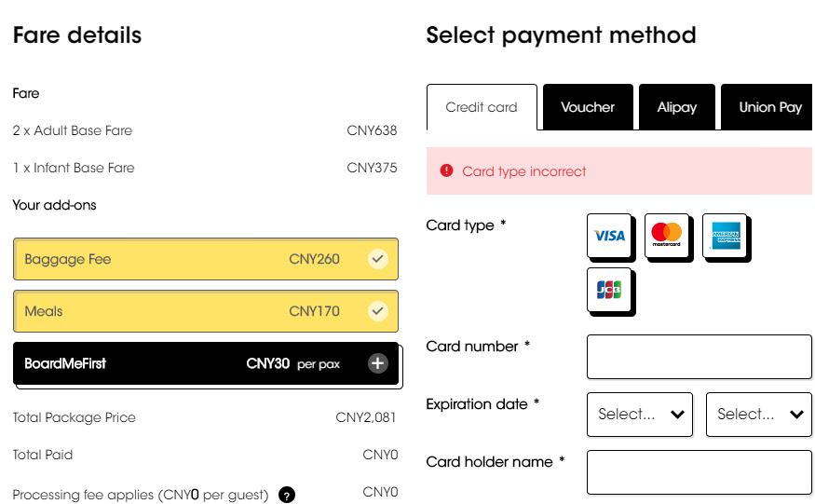Click the Card number input field
Screen dimensions: 815x504
tap(699, 357)
